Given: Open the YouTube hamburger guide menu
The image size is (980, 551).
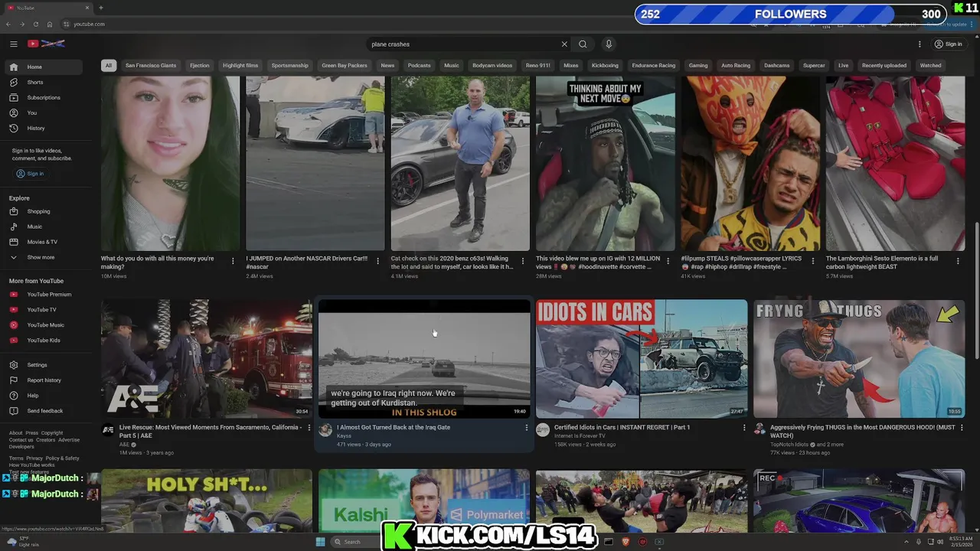Looking at the screenshot, I should pos(13,44).
